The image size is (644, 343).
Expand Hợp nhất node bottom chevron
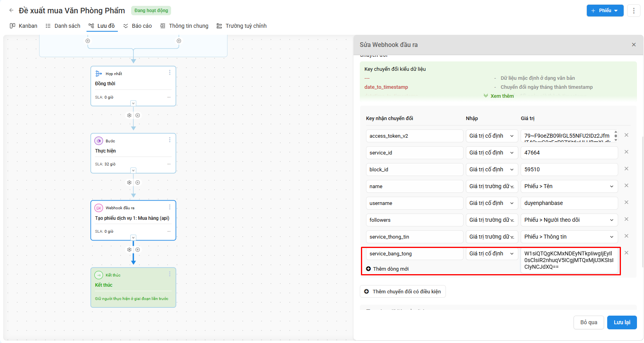[133, 103]
